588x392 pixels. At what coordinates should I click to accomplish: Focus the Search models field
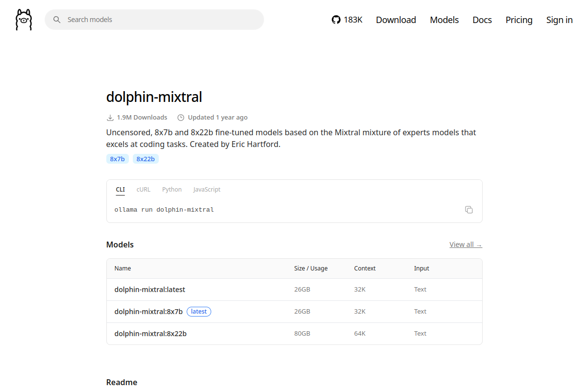coord(154,20)
